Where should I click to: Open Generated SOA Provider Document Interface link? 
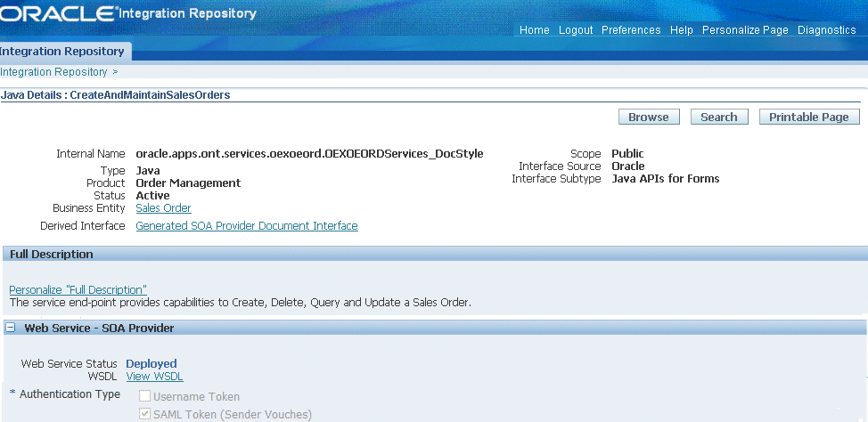(x=247, y=225)
